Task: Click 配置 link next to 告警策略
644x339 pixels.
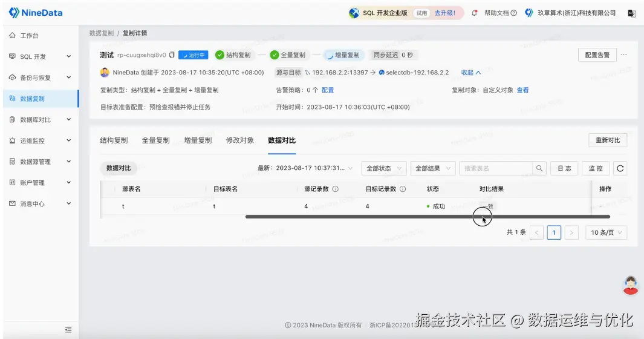Action: point(328,90)
